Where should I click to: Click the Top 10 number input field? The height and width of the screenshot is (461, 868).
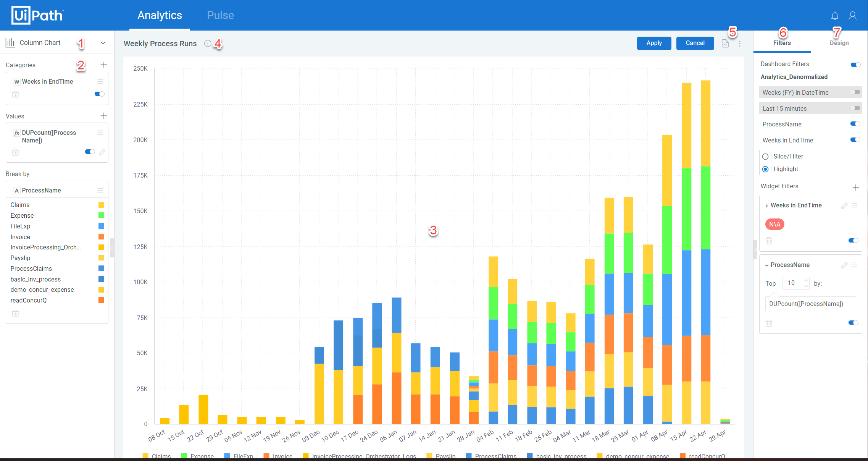pyautogui.click(x=793, y=283)
